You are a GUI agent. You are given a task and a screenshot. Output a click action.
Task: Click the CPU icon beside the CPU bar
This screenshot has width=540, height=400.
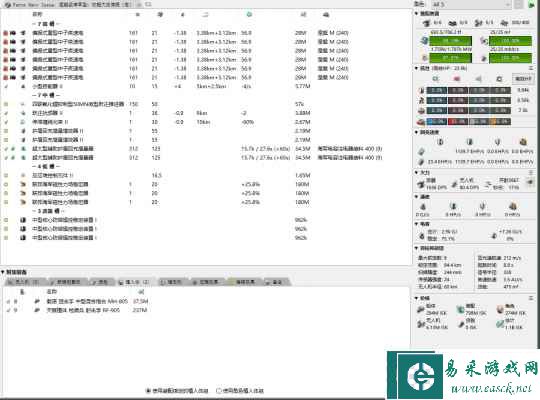pos(424,41)
